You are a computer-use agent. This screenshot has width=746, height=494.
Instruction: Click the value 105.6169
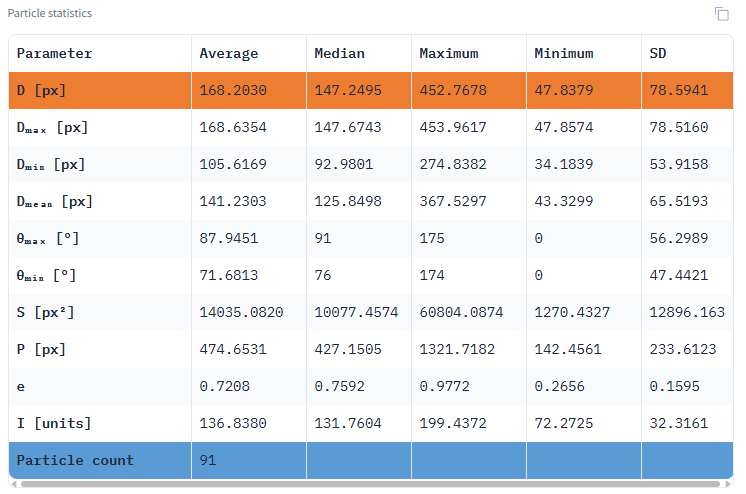tap(233, 165)
